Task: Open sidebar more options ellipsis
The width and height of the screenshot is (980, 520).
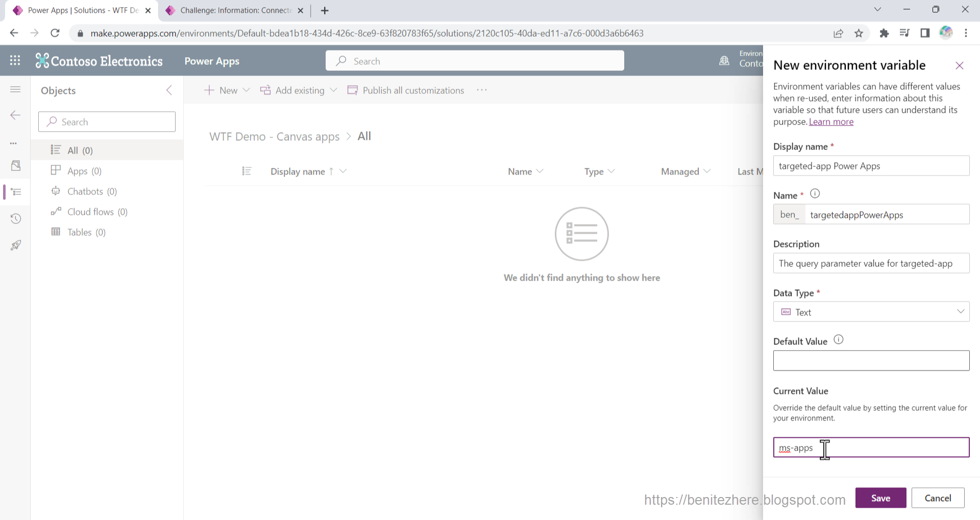Action: click(14, 143)
